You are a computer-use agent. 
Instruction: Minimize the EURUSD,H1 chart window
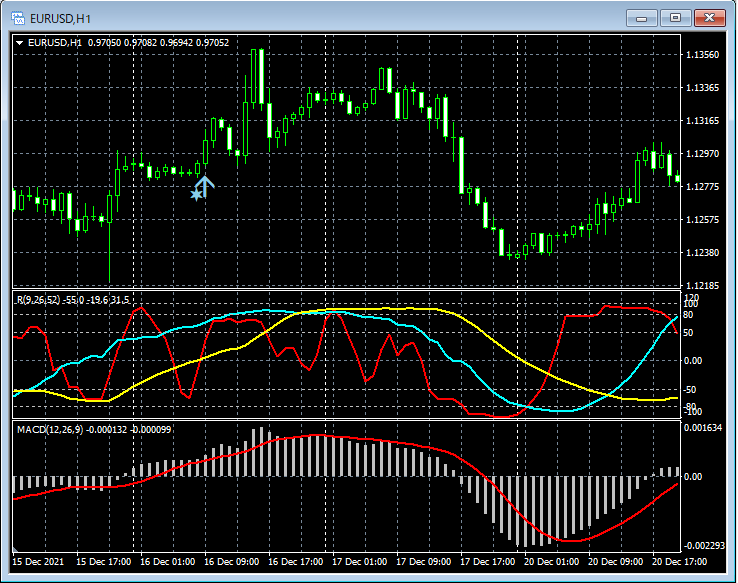coord(642,18)
